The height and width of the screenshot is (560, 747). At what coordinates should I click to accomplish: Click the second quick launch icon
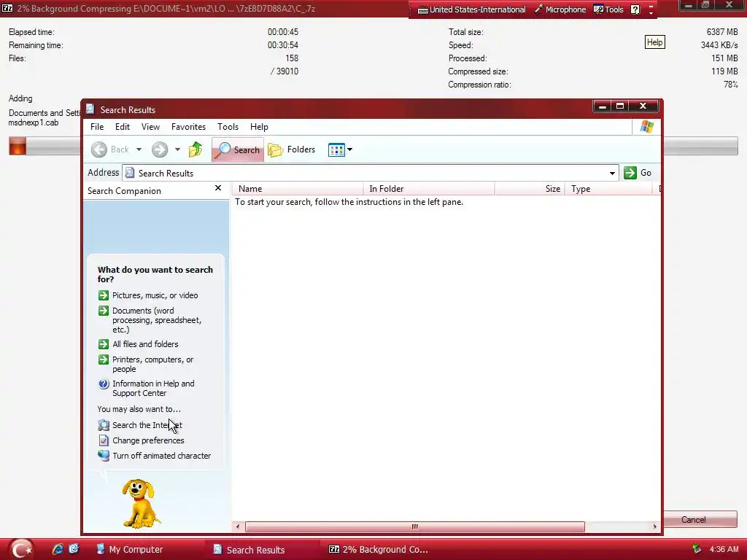(74, 549)
